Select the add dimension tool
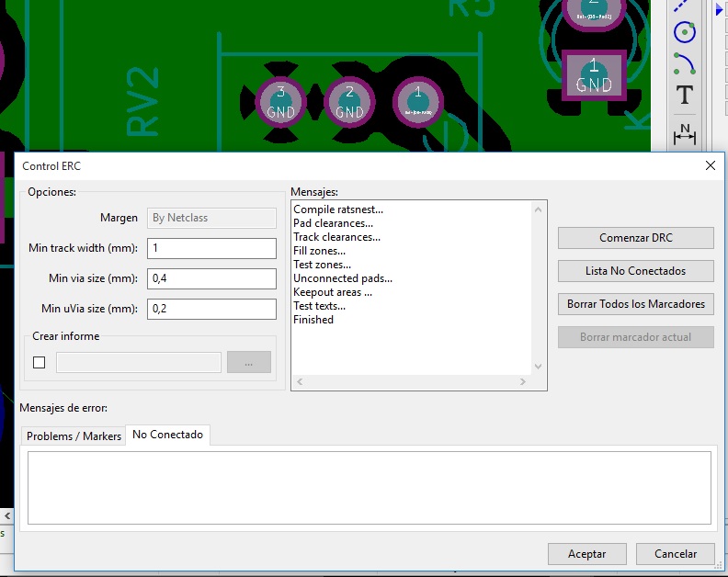 pos(685,135)
